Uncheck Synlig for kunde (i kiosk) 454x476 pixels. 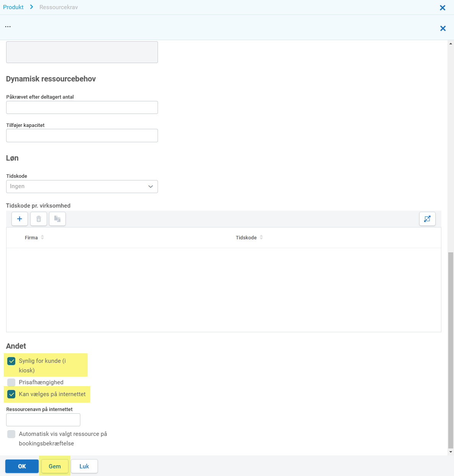pos(11,361)
